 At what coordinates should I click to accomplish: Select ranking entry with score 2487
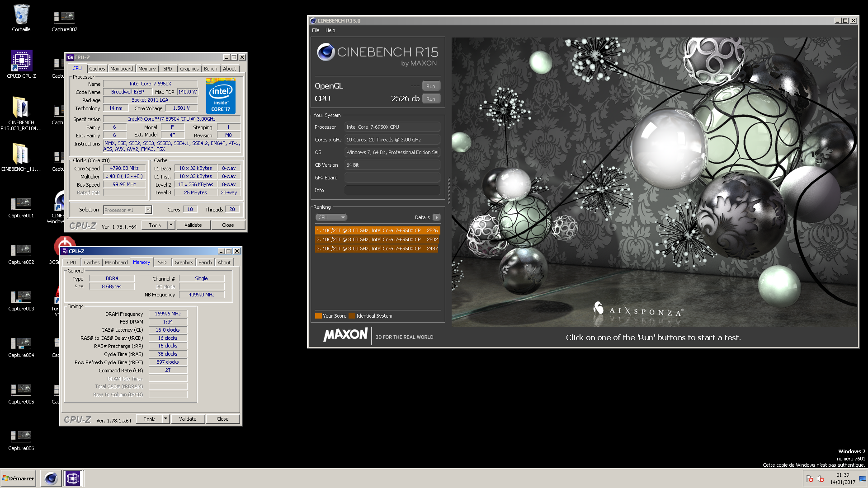coord(377,249)
